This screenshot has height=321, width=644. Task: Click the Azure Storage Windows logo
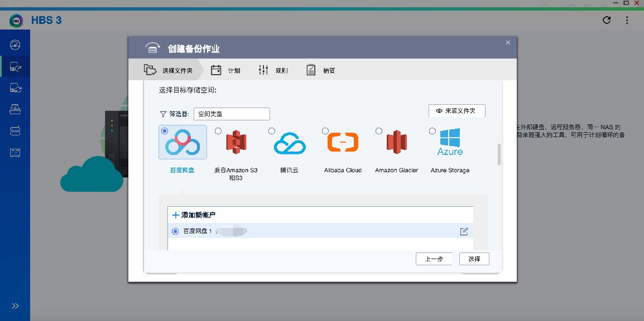[x=450, y=142]
